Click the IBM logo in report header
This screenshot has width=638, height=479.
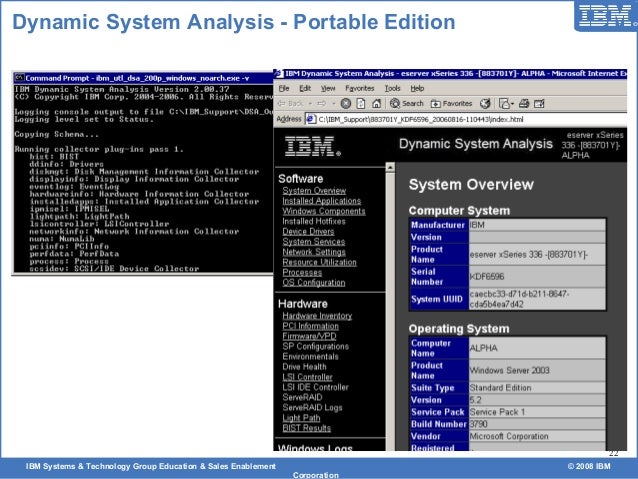pos(312,147)
